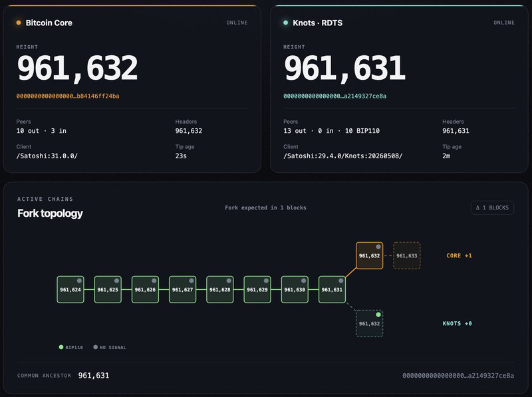
Task: Select common ancestor block 961,631 in chain
Action: (x=332, y=289)
